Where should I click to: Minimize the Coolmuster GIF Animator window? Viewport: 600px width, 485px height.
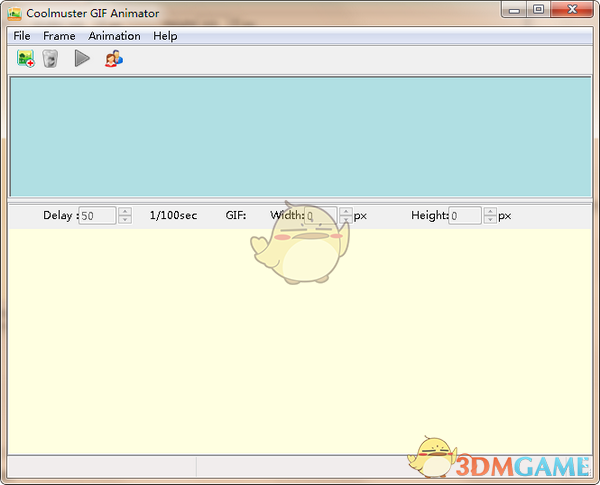tap(514, 10)
